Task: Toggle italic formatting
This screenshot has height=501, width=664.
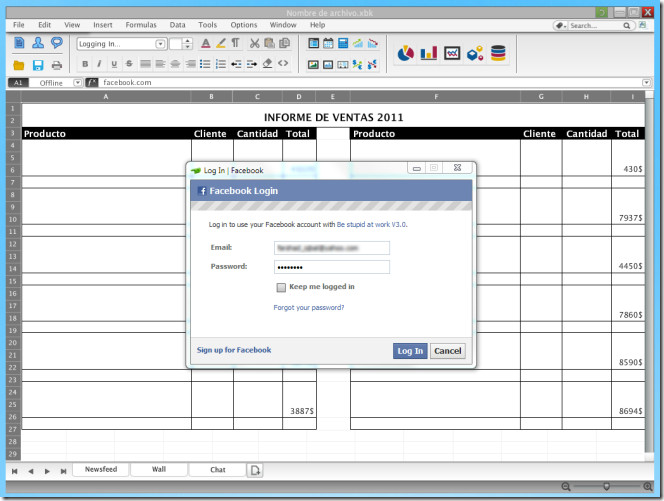Action: click(x=99, y=64)
